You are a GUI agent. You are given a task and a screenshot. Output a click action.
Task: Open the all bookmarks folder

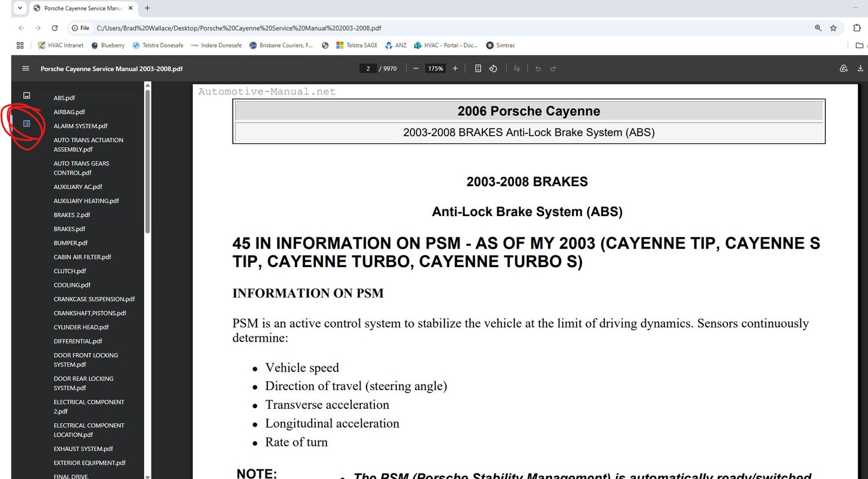pos(860,45)
